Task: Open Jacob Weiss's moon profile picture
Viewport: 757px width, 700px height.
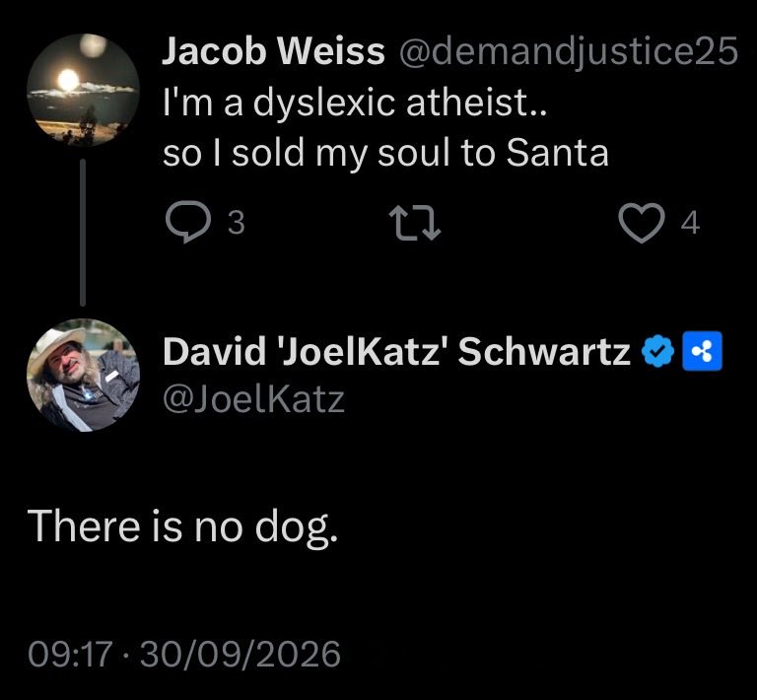Action: (83, 90)
